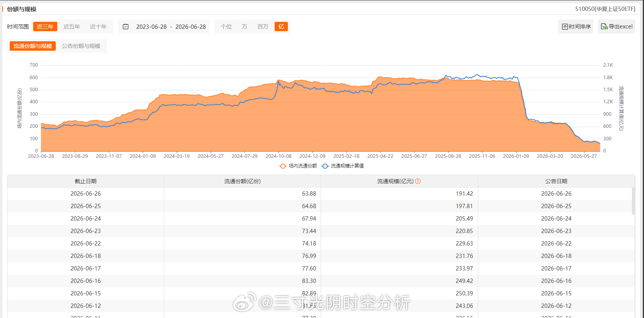Viewport: 644px width, 318px height.
Task: Select 截止日期 cell 2026-06-25
Action: 86,206
